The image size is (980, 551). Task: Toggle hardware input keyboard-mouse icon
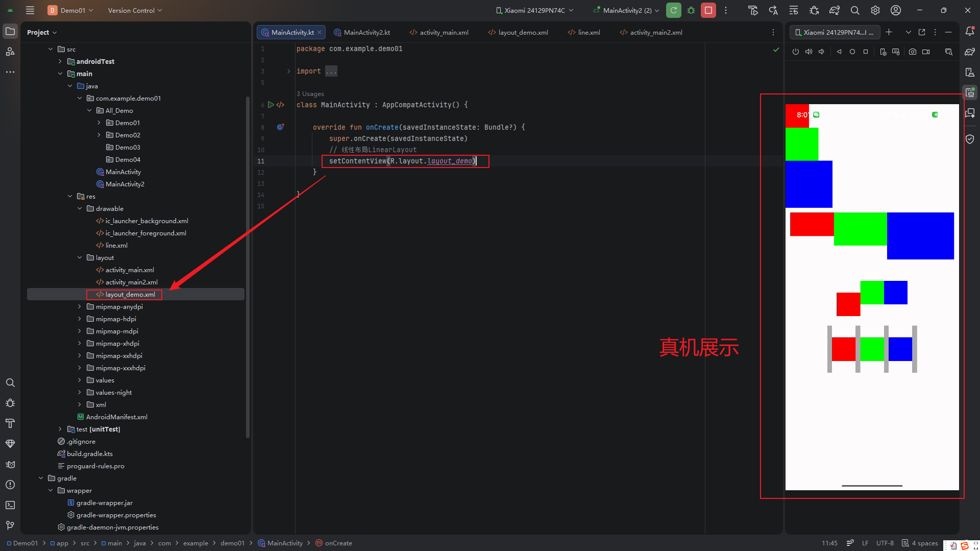896,52
